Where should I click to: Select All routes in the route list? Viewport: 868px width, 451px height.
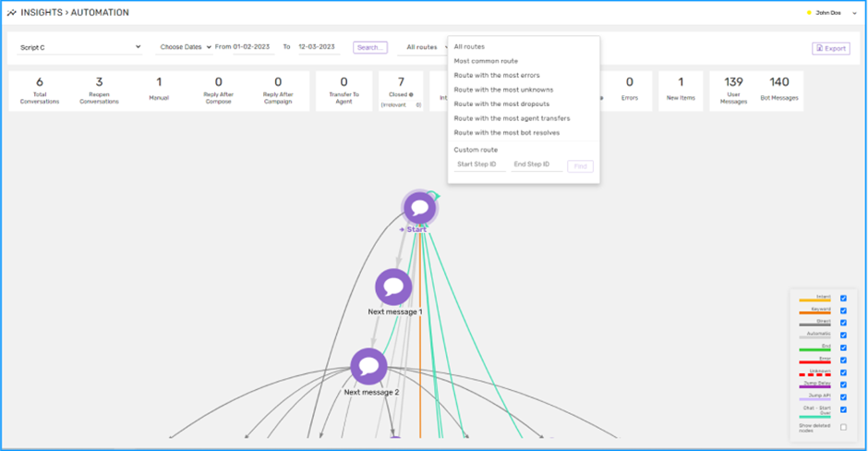coord(469,46)
